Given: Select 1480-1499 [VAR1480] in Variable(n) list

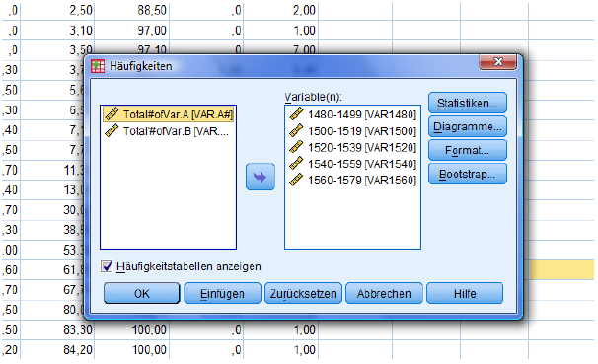Looking at the screenshot, I should pos(352,114).
